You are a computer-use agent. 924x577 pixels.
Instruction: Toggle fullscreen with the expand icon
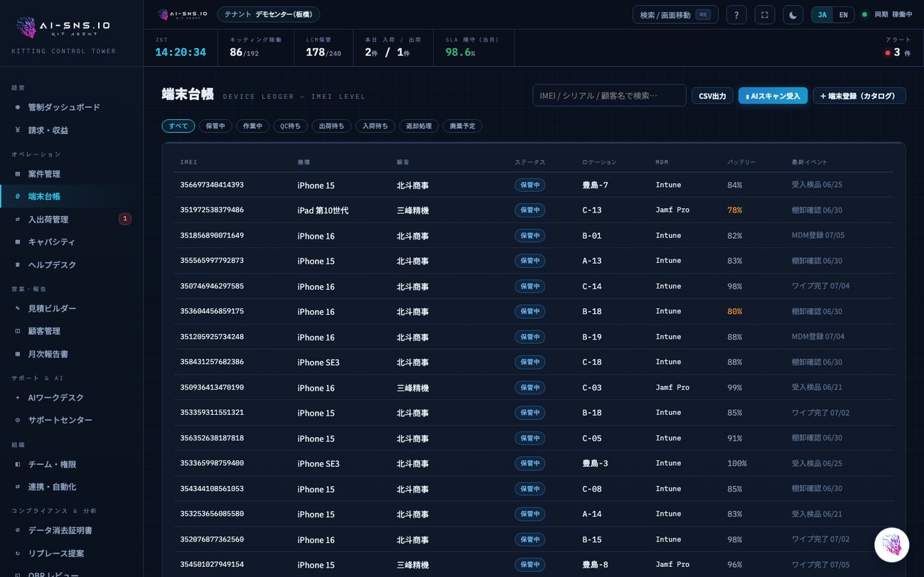pyautogui.click(x=765, y=15)
